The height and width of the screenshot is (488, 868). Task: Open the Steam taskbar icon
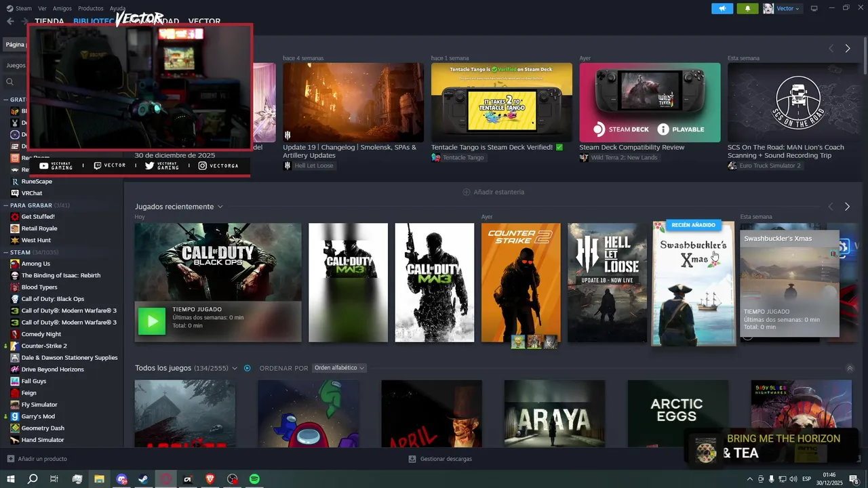[x=143, y=479]
